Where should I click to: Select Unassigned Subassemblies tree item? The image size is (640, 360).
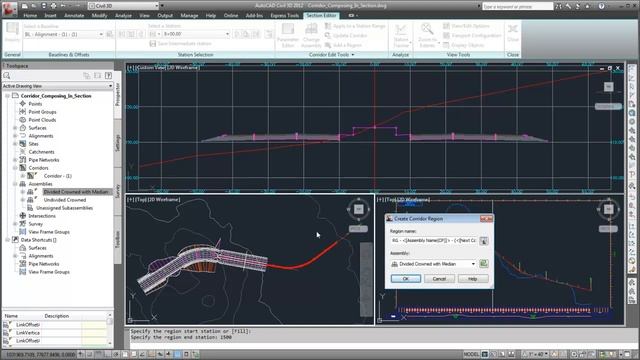pyautogui.click(x=64, y=208)
